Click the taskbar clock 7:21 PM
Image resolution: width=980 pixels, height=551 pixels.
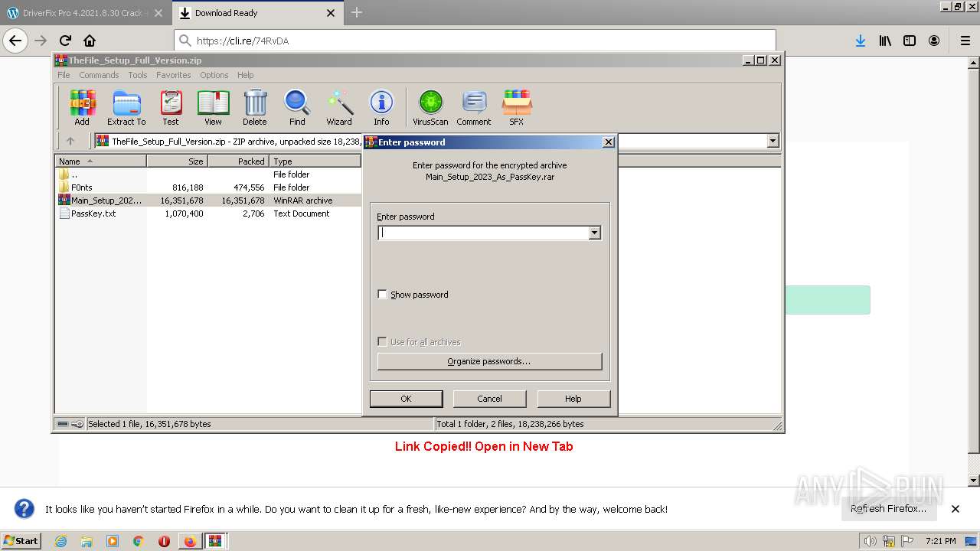[940, 541]
